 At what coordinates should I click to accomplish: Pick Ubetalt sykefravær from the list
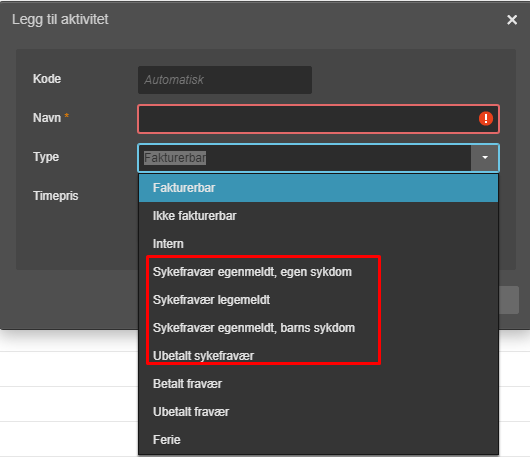click(318, 356)
